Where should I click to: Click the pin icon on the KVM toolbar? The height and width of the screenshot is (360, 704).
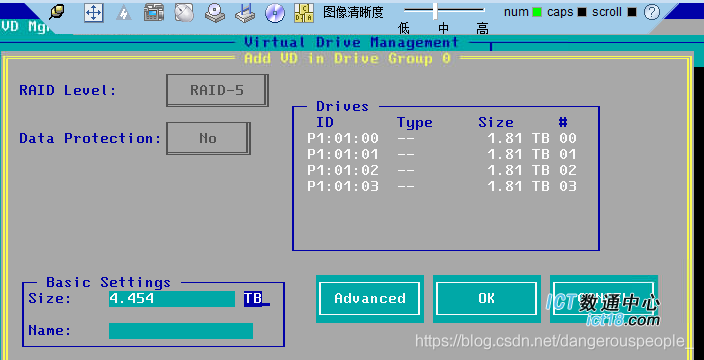pos(57,13)
